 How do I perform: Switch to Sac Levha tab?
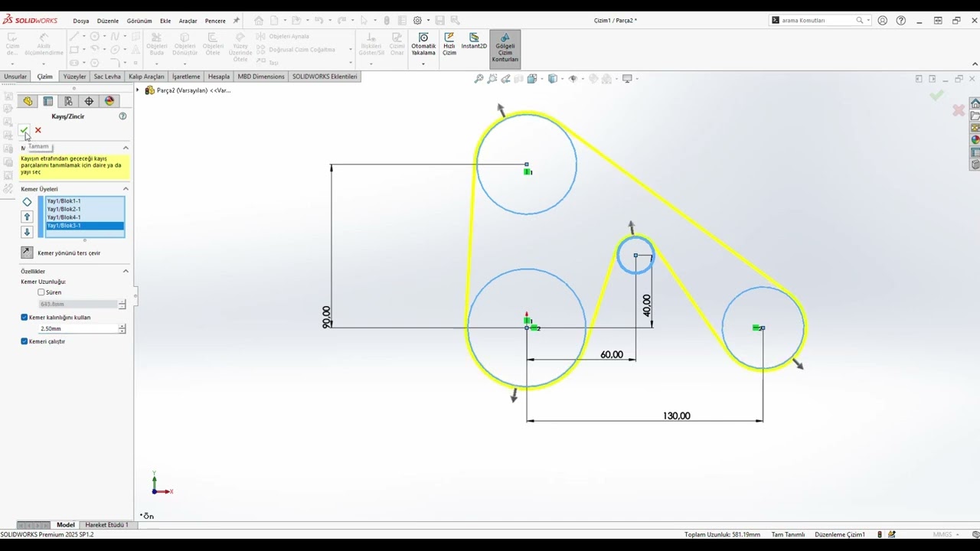coord(107,77)
